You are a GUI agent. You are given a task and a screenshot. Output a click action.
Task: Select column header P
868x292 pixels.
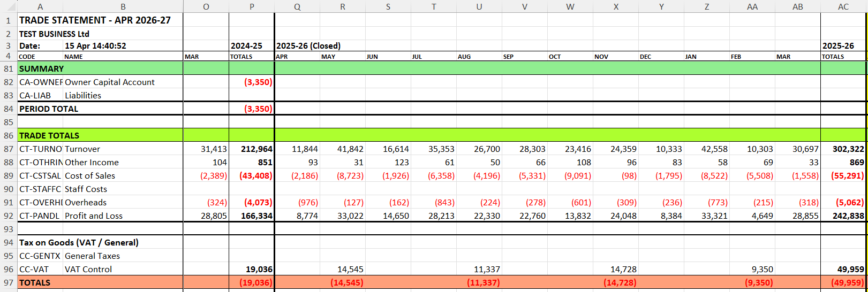(x=252, y=6)
